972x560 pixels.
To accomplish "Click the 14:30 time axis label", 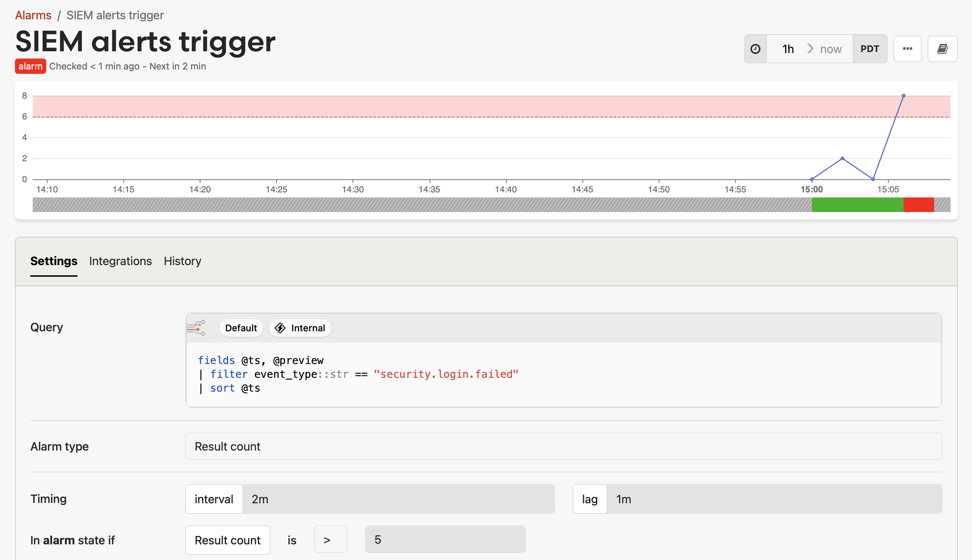I will (353, 190).
